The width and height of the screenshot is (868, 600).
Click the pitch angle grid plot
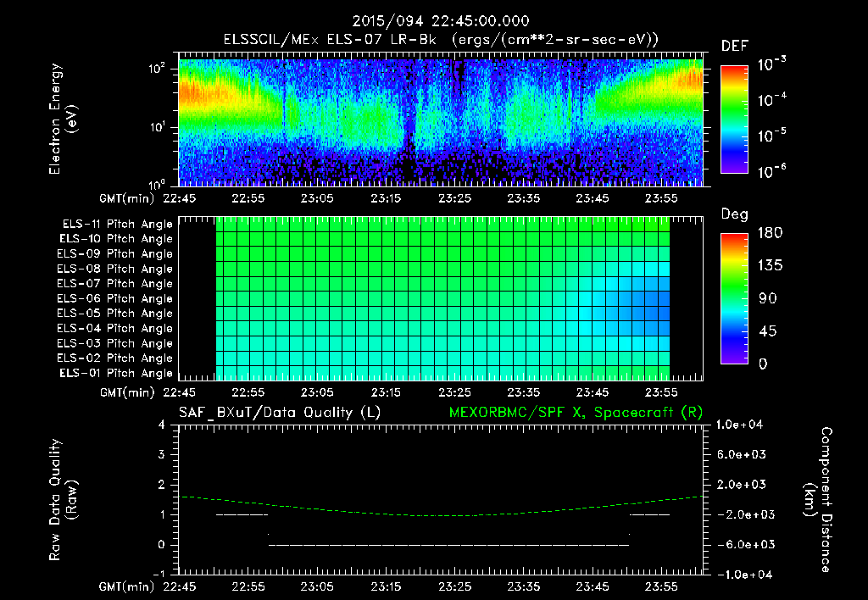[x=441, y=299]
